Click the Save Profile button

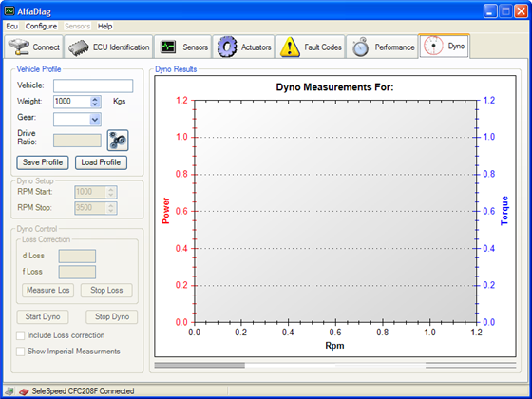coord(43,162)
